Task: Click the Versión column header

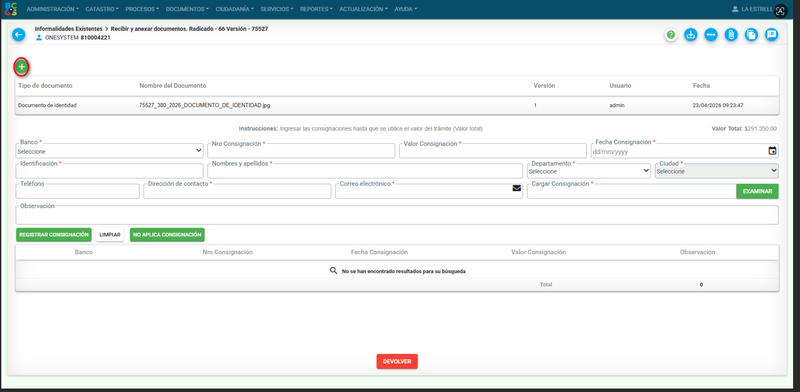Action: click(x=544, y=86)
